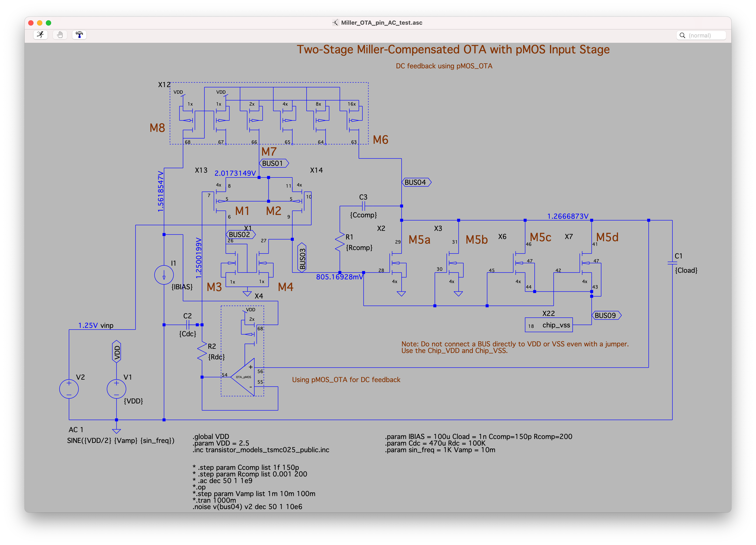Screen dimensions: 756x545
Task: Click the BUS03 net label flag
Action: pos(302,258)
